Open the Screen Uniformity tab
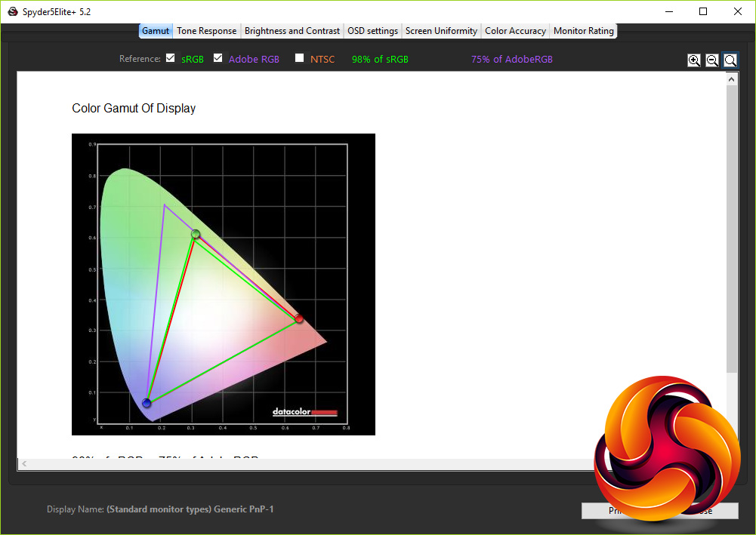The width and height of the screenshot is (756, 535). click(441, 31)
